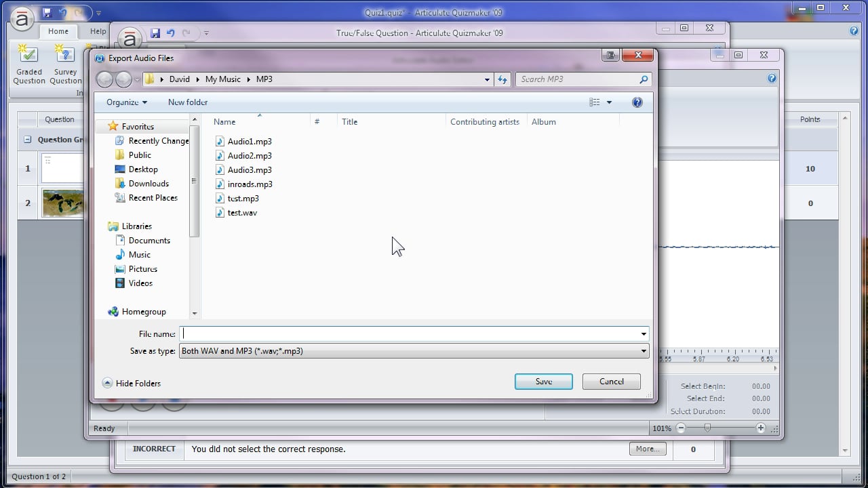The height and width of the screenshot is (488, 868).
Task: Refresh the MP3 folder location
Action: [x=502, y=79]
